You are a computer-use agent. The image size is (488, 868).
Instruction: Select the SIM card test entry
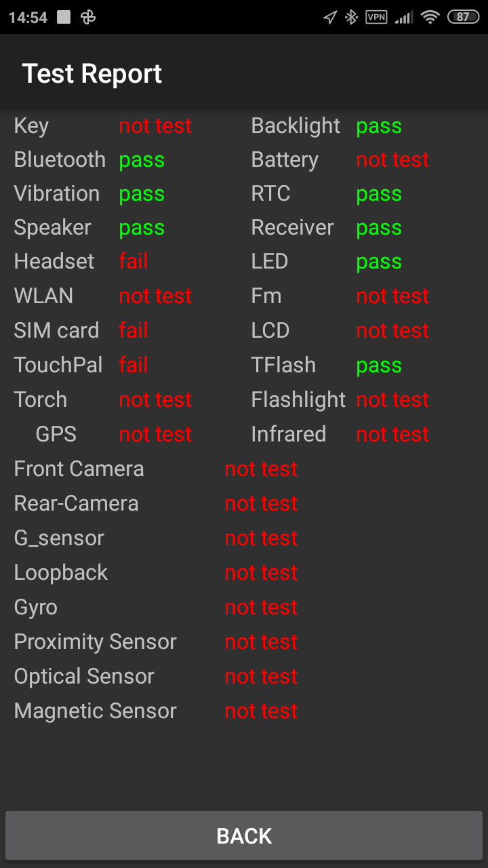(x=56, y=331)
